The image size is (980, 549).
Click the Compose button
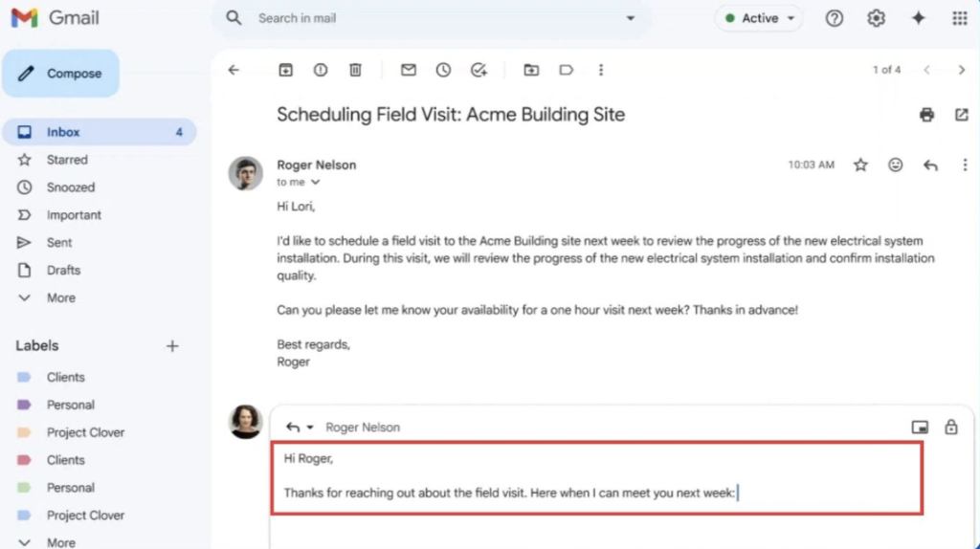point(61,74)
